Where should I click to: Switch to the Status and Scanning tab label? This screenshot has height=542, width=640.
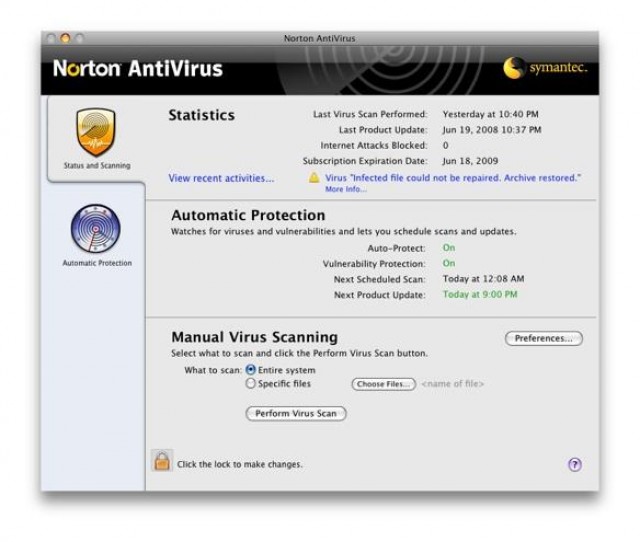96,165
